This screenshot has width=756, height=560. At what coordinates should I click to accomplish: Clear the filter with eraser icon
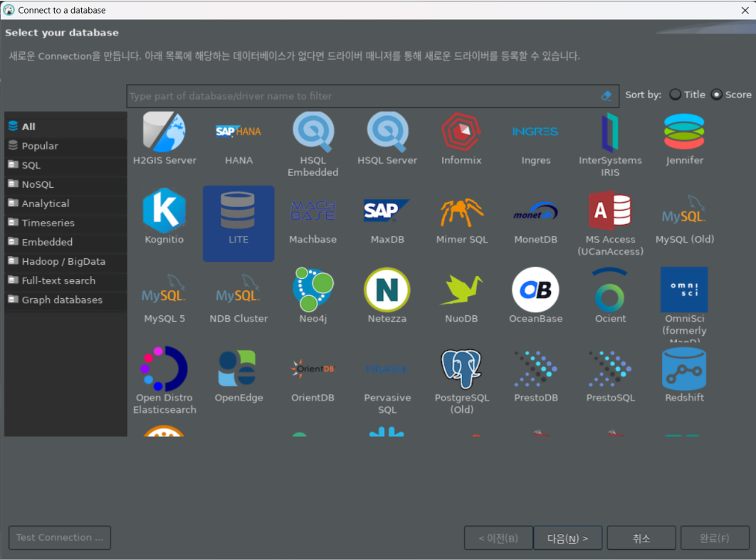click(607, 96)
